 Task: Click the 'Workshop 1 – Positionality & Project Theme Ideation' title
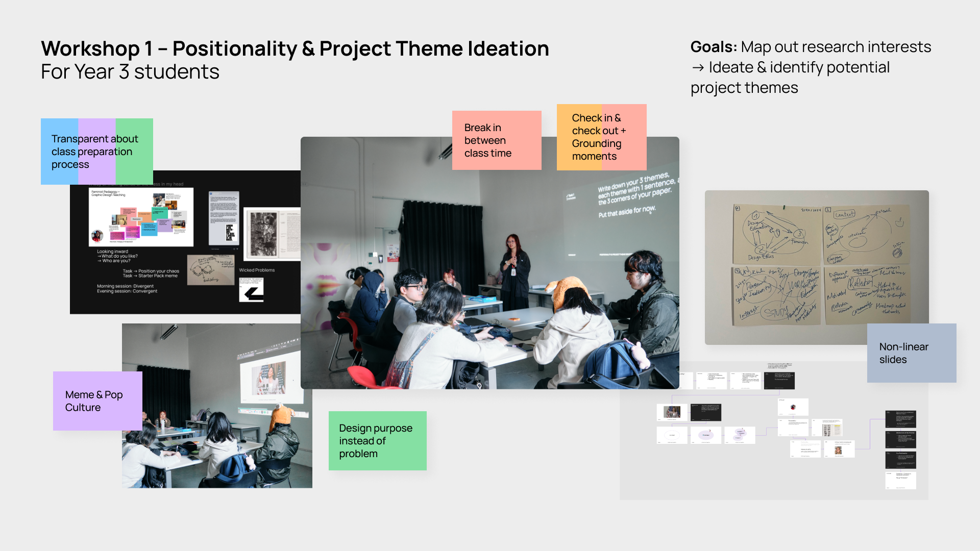click(295, 48)
